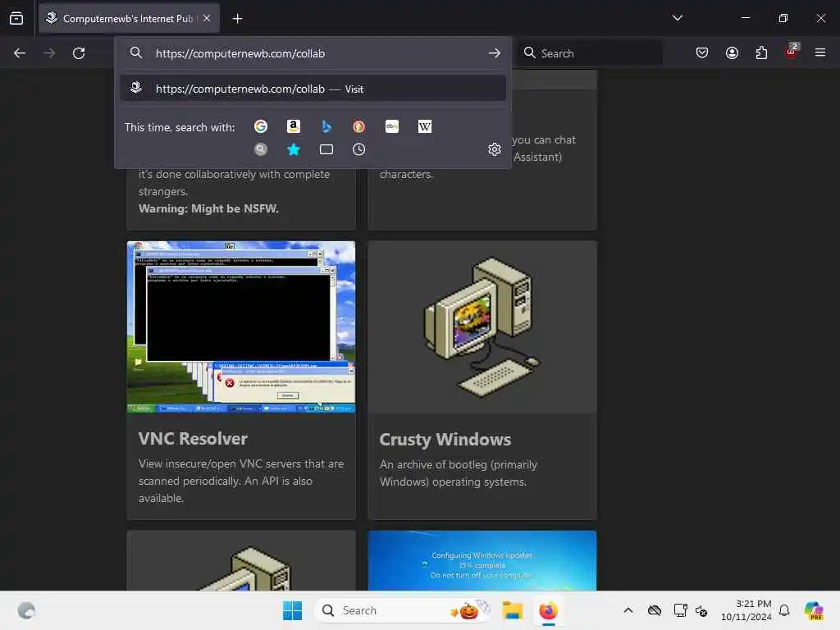Click the Crusty Windows heading

(445, 440)
